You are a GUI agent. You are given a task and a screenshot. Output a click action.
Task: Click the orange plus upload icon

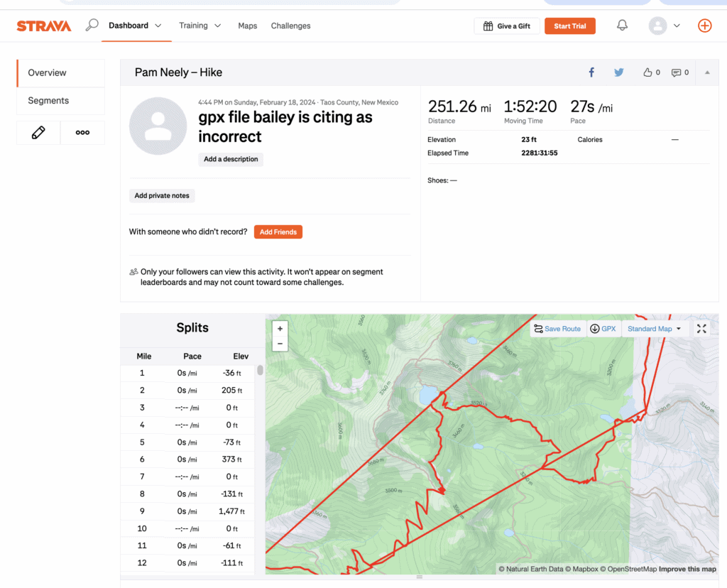704,26
